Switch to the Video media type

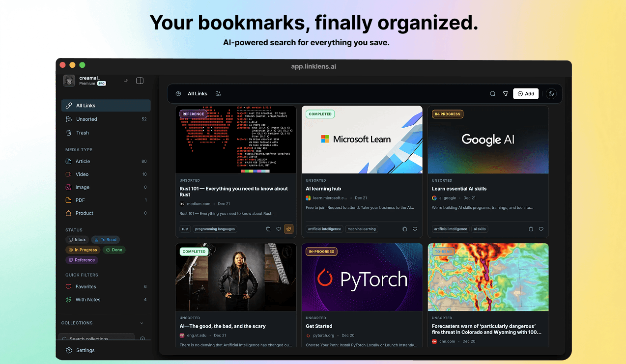[x=82, y=174]
